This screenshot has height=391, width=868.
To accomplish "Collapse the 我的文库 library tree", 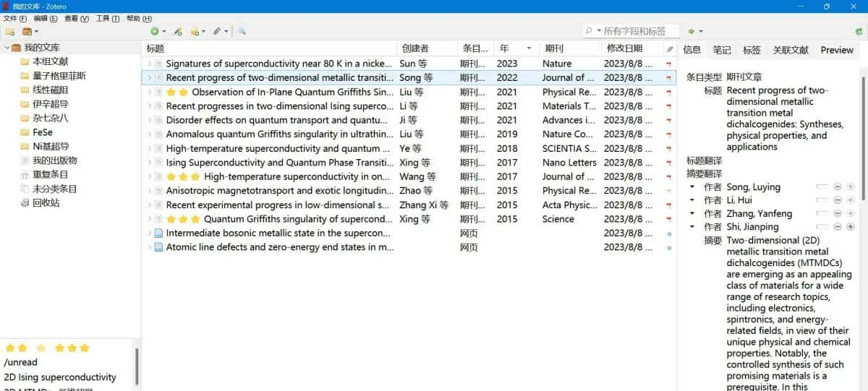I will point(7,48).
